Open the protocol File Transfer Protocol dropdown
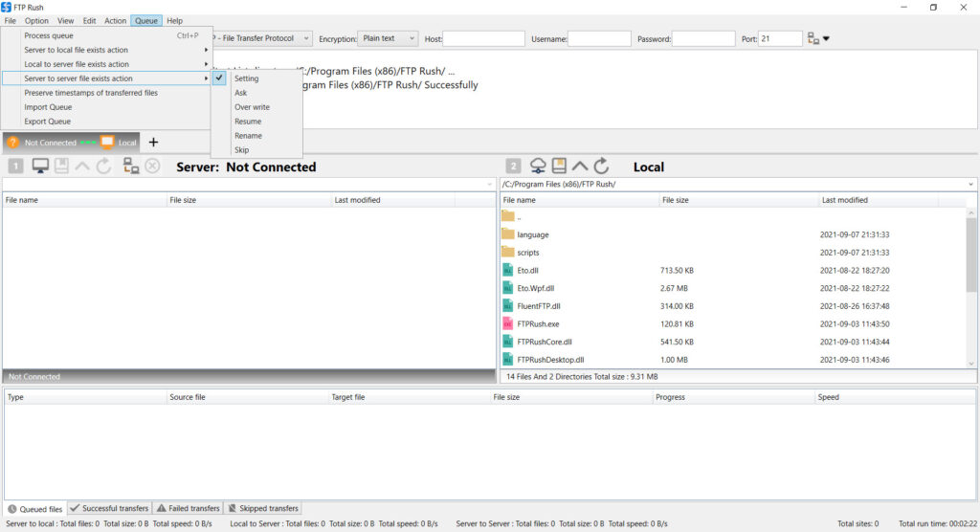The image size is (980, 532). tap(262, 38)
